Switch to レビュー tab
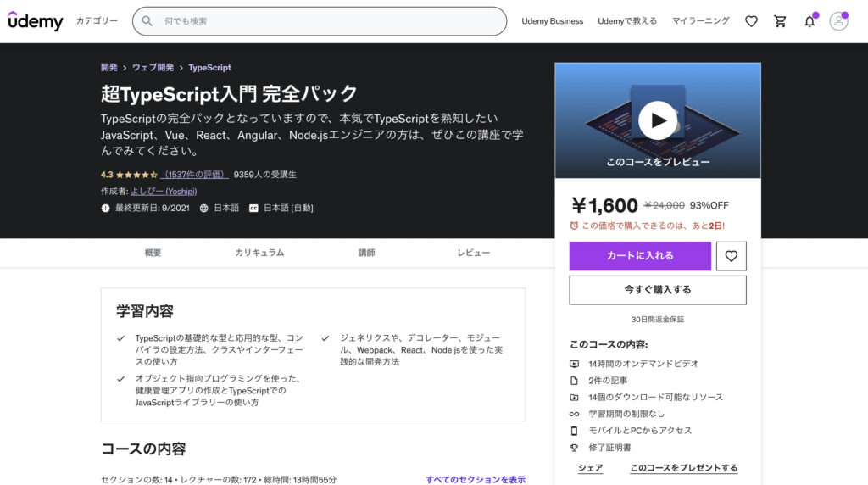 click(x=473, y=253)
